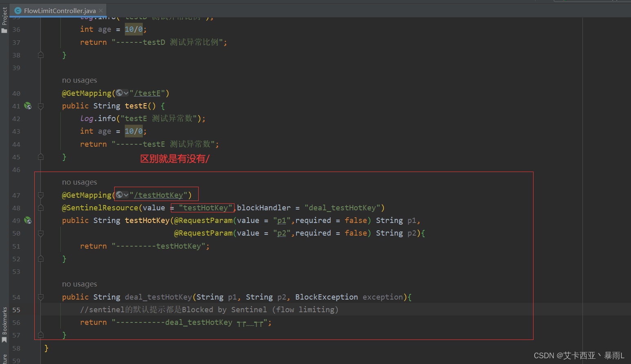The height and width of the screenshot is (364, 631).
Task: Click the log.info call on line 42
Action: click(143, 119)
